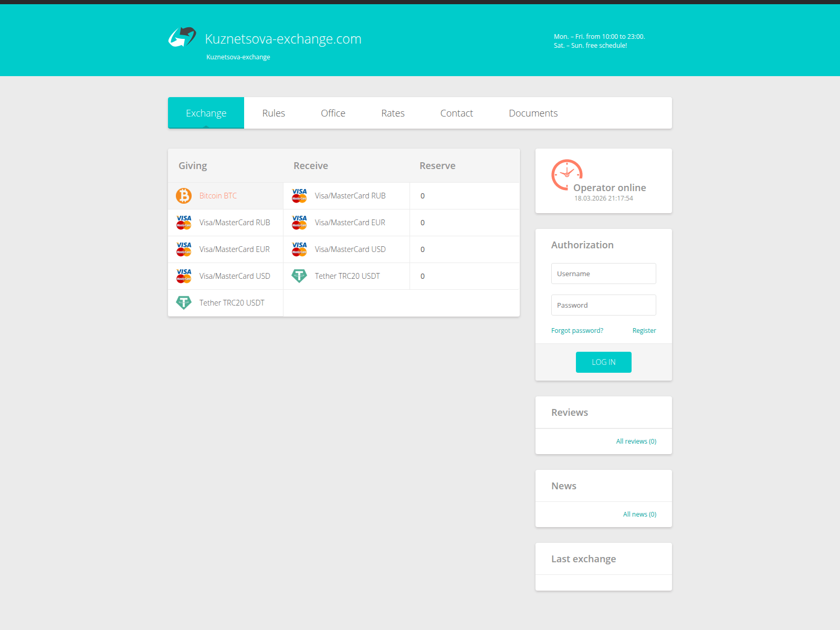840x630 pixels.
Task: Click the Kuznetsova-exchange logo arrows icon
Action: pyautogui.click(x=182, y=37)
